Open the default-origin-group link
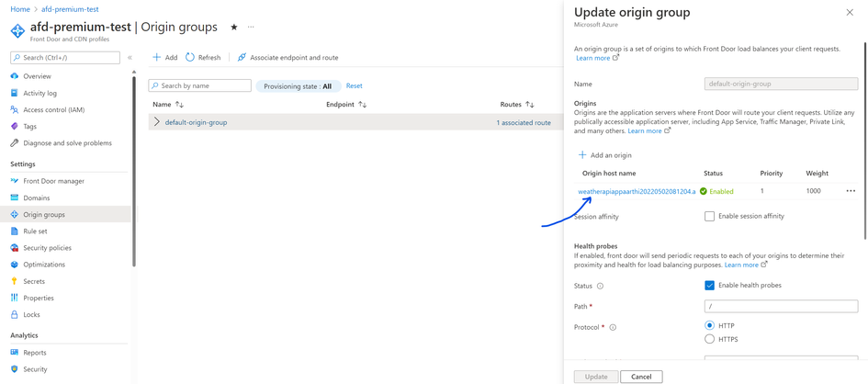This screenshot has height=384, width=868. [196, 122]
